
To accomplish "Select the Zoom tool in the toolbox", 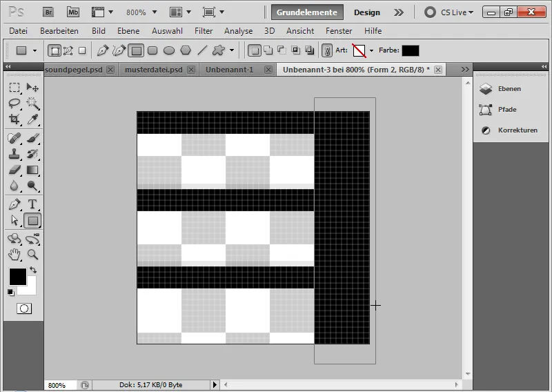I will click(x=32, y=255).
